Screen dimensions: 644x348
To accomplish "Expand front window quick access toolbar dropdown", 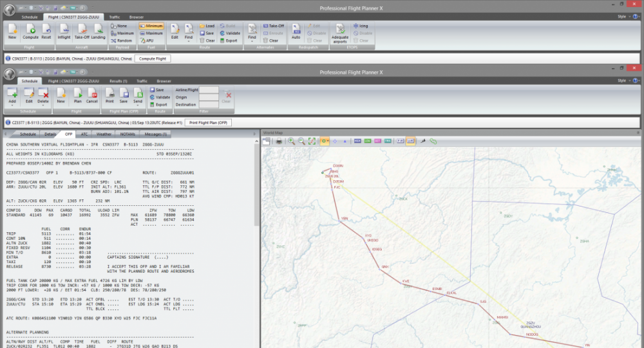I will click(92, 72).
